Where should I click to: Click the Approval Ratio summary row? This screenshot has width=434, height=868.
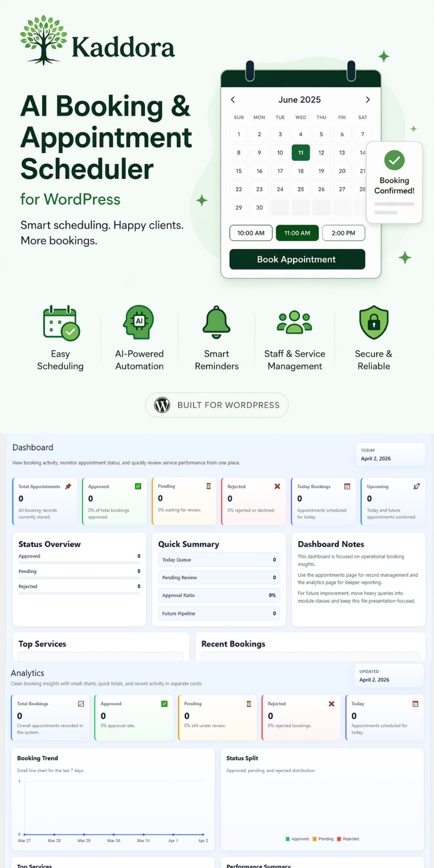[x=219, y=596]
